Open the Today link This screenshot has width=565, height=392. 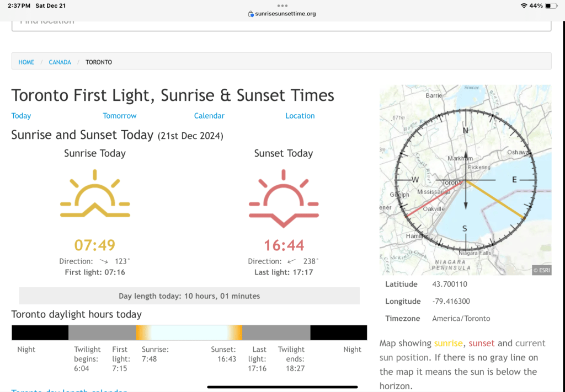[21, 116]
